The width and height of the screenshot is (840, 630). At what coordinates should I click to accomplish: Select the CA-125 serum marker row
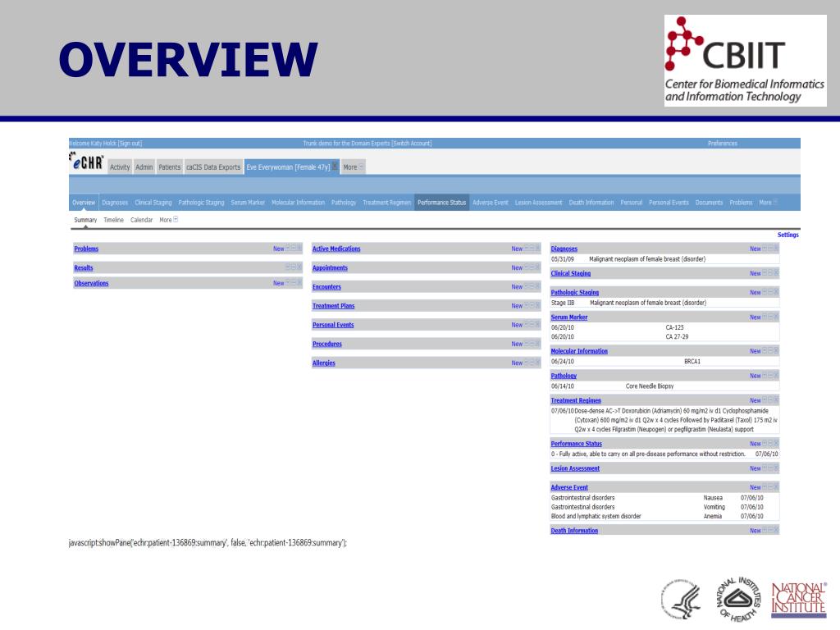664,327
